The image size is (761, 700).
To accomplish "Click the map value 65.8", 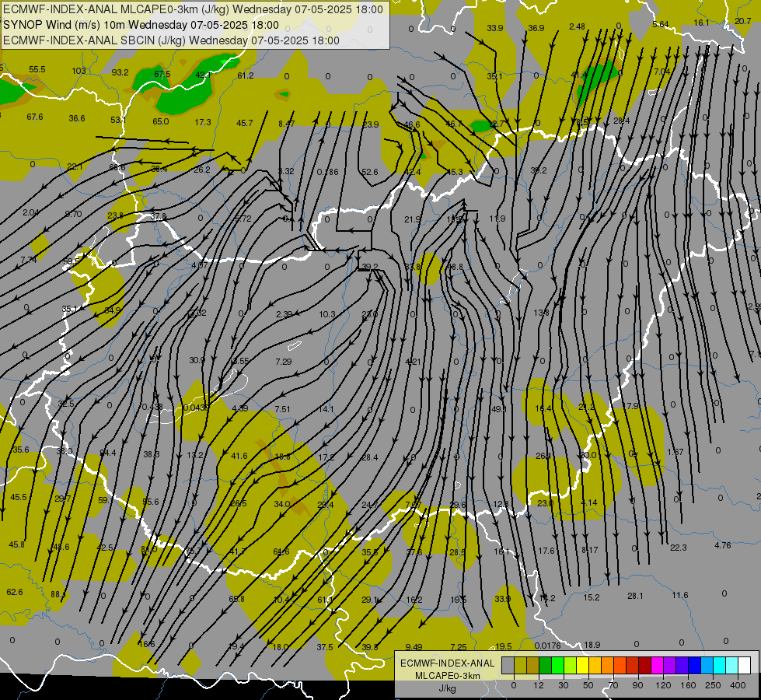I will pyautogui.click(x=236, y=599).
